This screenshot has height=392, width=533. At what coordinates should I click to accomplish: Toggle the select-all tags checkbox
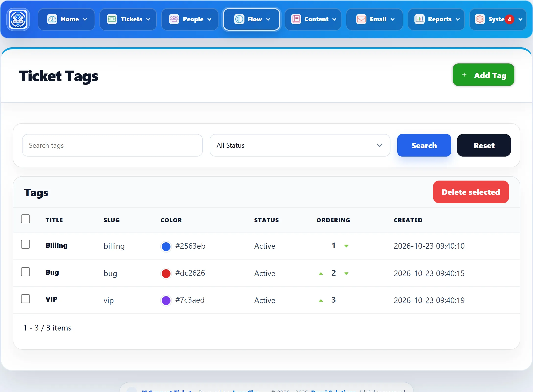pos(25,219)
